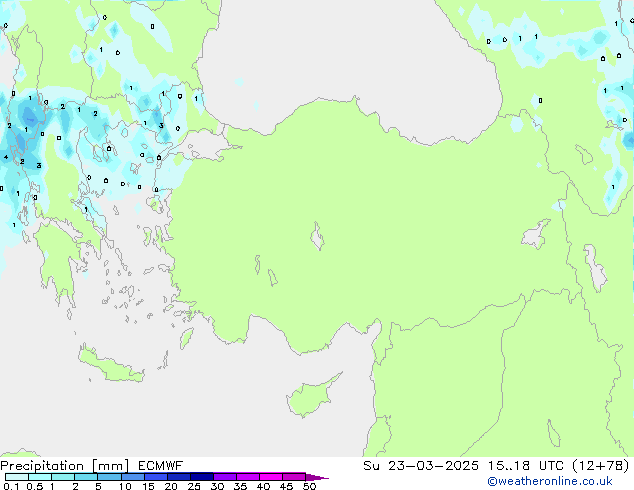Select the ECMWF model label

[159, 465]
